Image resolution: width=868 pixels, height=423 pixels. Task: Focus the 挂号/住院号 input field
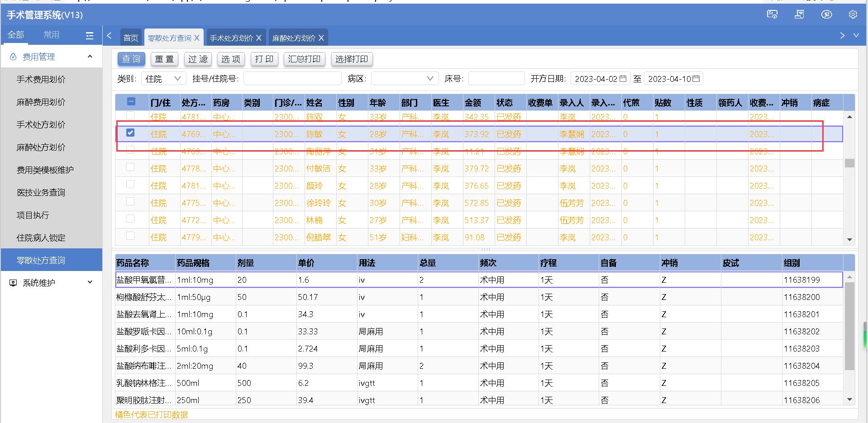pyautogui.click(x=292, y=79)
